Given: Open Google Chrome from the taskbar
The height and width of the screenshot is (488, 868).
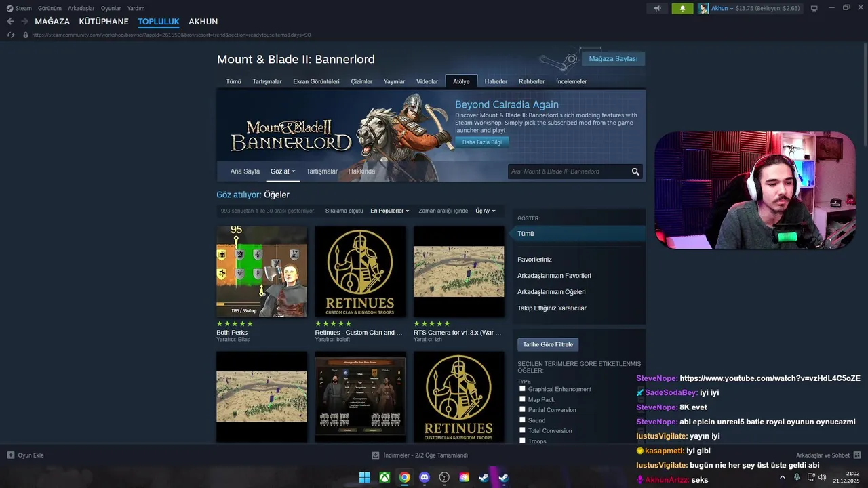Looking at the screenshot, I should tap(404, 477).
